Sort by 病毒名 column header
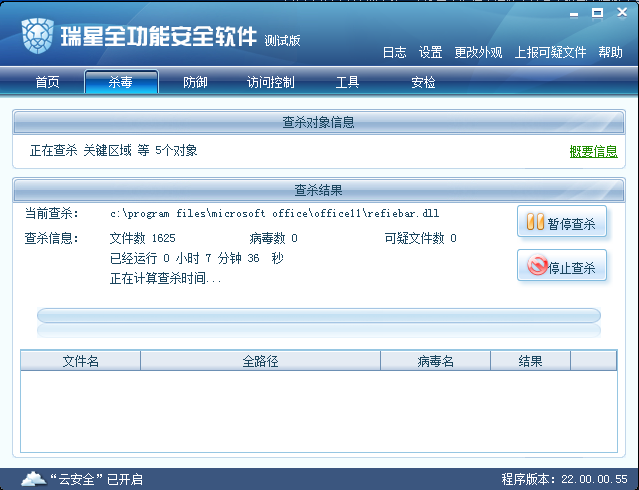Viewport: 639px width, 490px height. click(435, 361)
